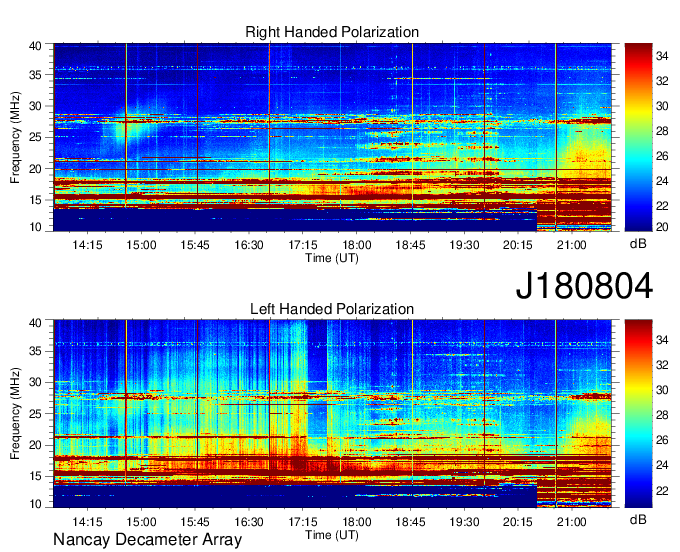Click the 15:45 time tick of Left Handed plot
This screenshot has width=680, height=552.
click(195, 522)
